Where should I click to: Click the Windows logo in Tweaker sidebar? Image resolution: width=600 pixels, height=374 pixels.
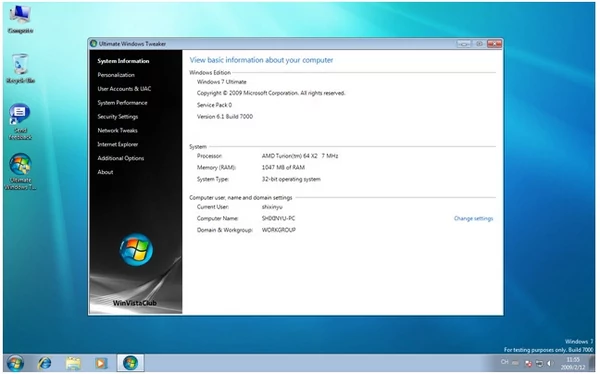click(136, 250)
